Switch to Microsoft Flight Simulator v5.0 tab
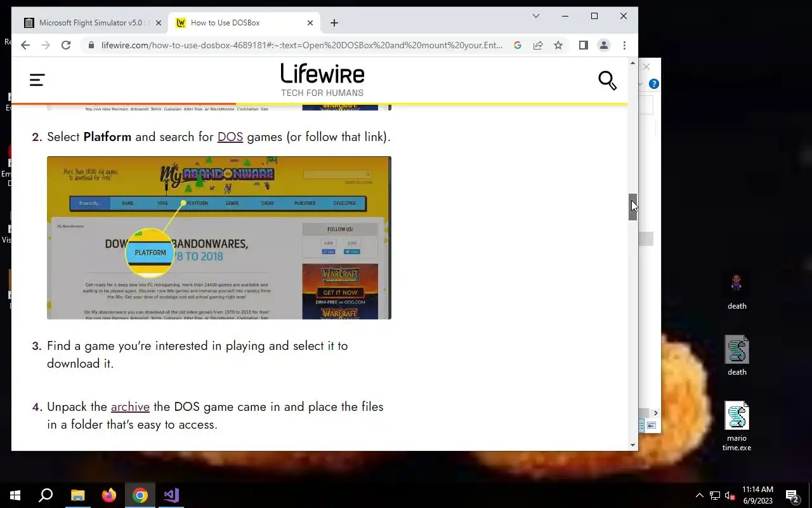This screenshot has height=508, width=812. pos(93,23)
